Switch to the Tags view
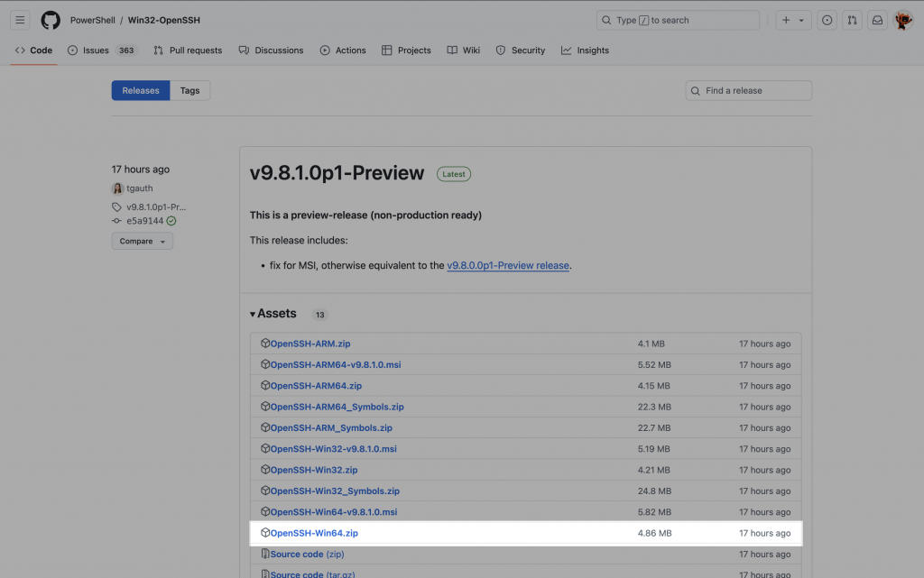924x578 pixels. coord(189,91)
